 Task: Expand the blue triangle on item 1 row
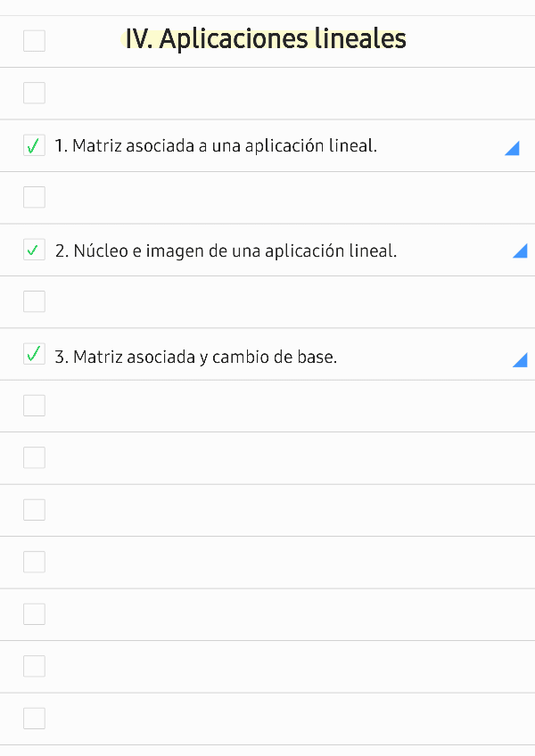513,148
